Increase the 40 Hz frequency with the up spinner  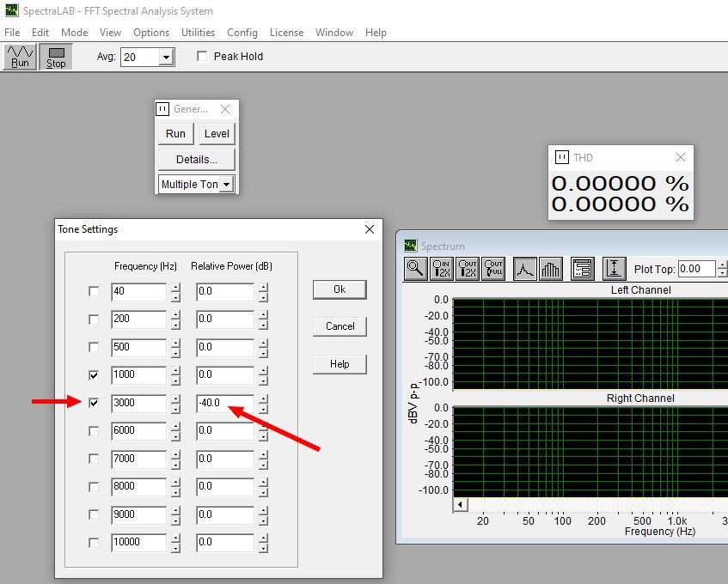(175, 287)
